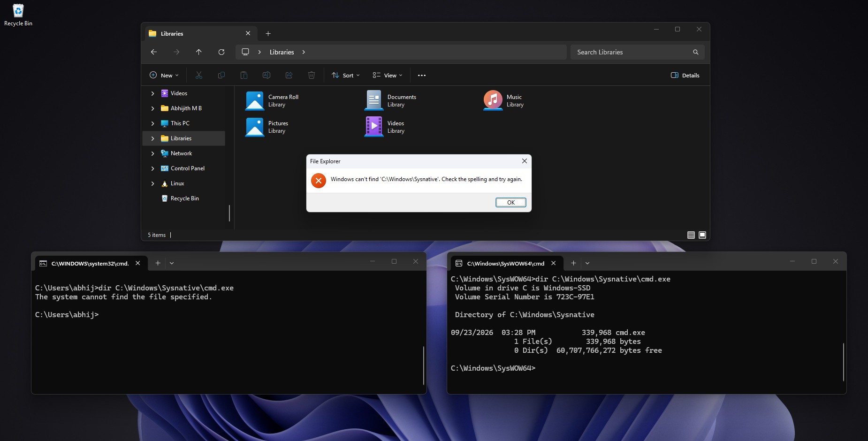The width and height of the screenshot is (868, 441).
Task: Select the Videos library in main pane
Action: pos(385,127)
